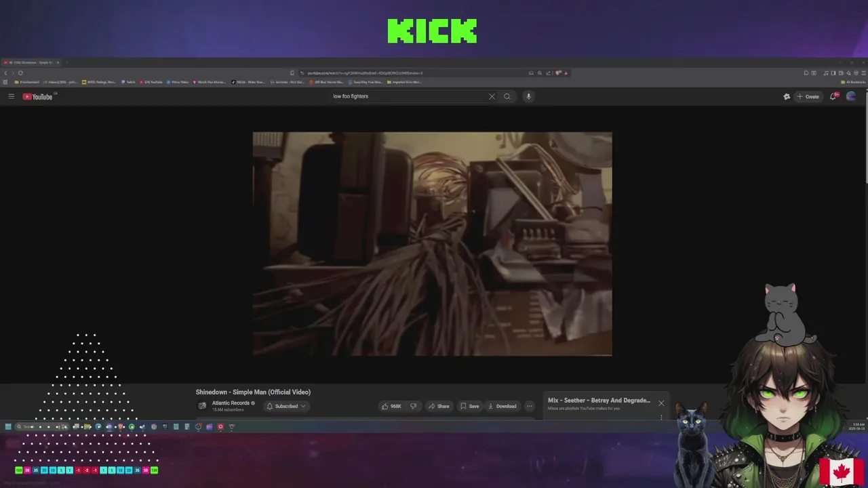Like the Shinedown video
The height and width of the screenshot is (488, 868).
coord(391,406)
